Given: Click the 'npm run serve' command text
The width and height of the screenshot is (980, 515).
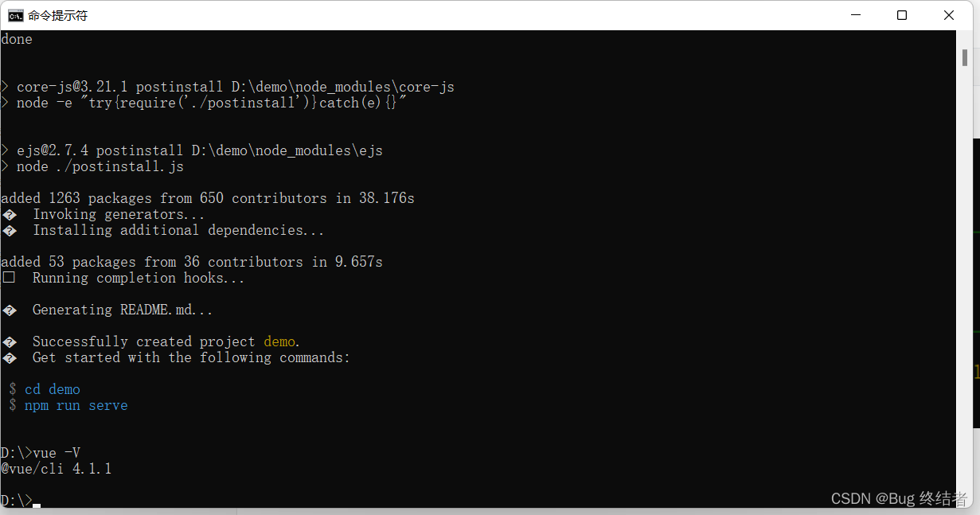Looking at the screenshot, I should tap(76, 405).
